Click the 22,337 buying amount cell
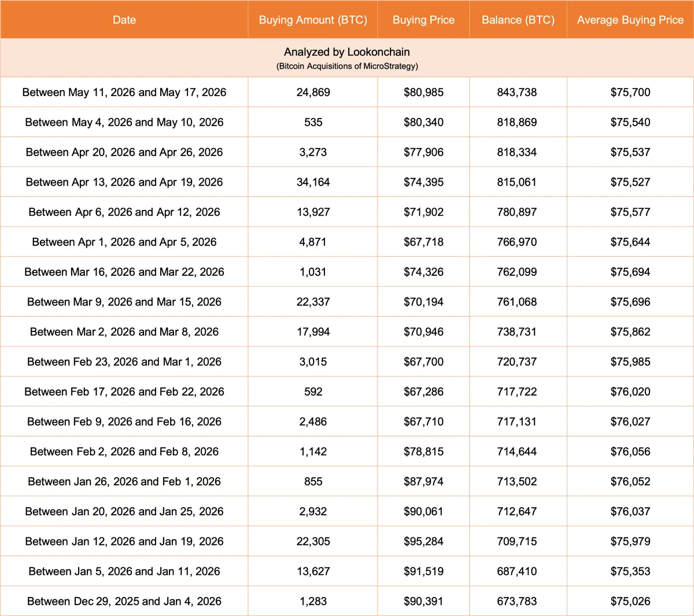The height and width of the screenshot is (616, 694). pos(313,302)
